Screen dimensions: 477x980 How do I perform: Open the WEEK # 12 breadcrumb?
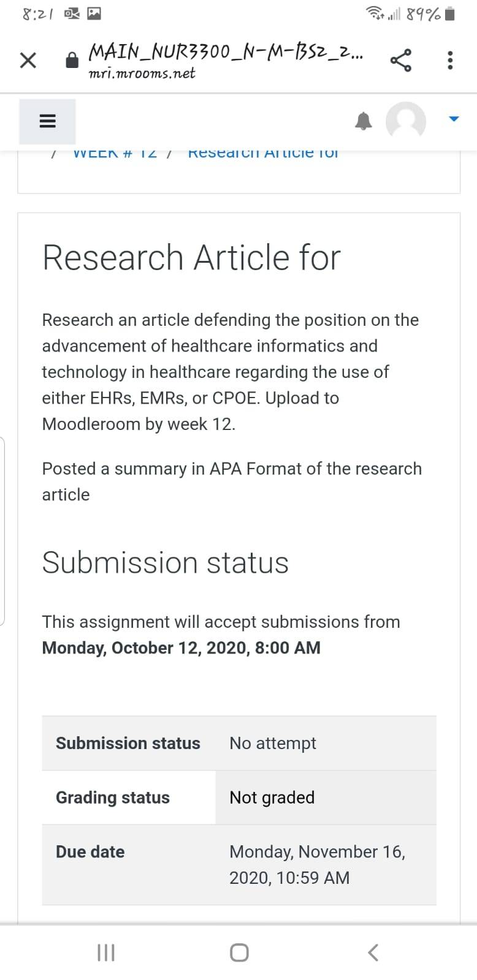coord(115,153)
